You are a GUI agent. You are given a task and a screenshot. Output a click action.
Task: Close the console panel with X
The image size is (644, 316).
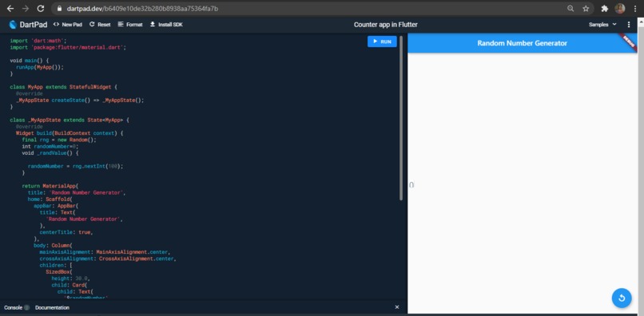tap(397, 307)
